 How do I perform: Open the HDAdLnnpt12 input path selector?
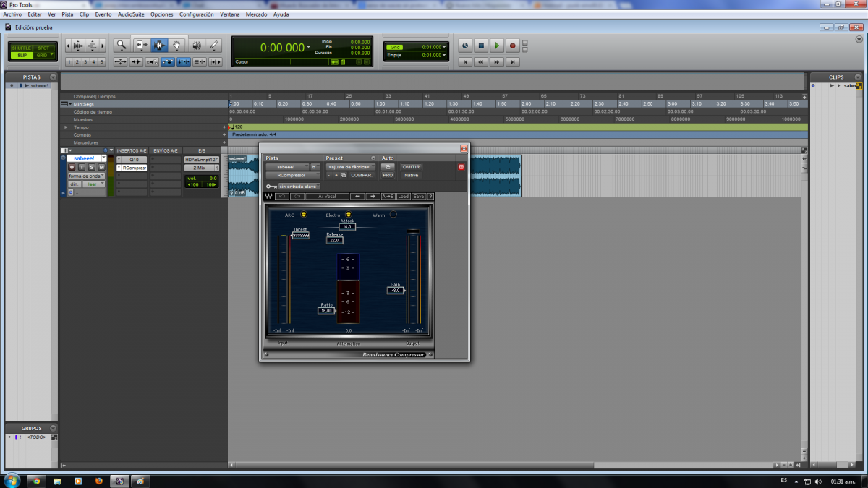tap(202, 159)
